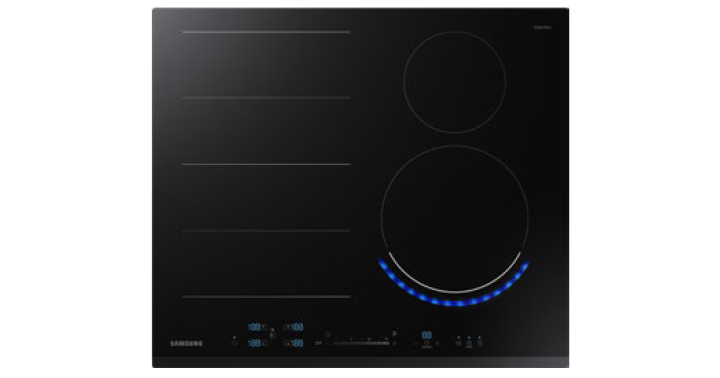Screen dimensions: 720x378
Task: Tap the middle of three right-side function icons
Action: (469, 342)
